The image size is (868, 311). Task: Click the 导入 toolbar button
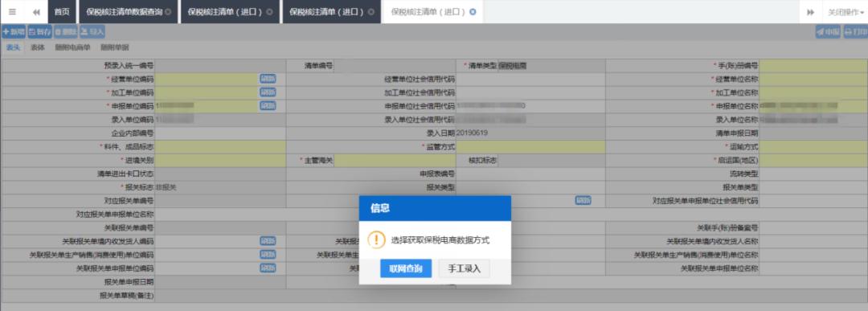(92, 32)
